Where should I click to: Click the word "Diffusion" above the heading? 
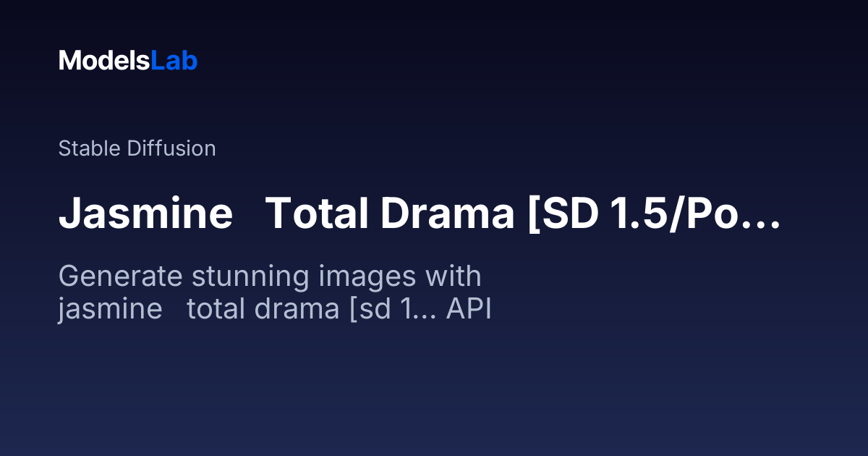tap(171, 148)
